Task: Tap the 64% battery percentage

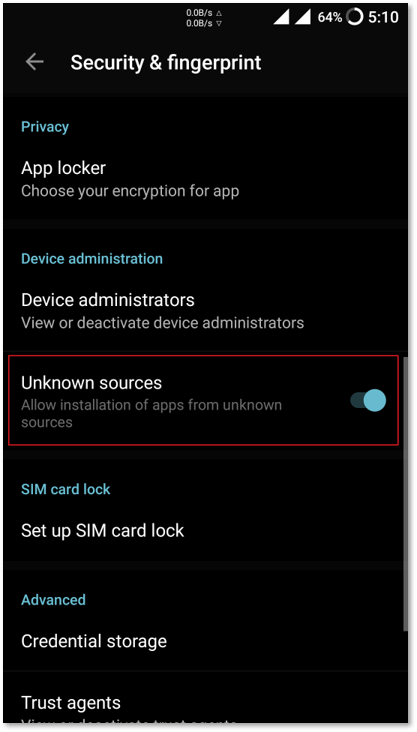Action: 330,17
